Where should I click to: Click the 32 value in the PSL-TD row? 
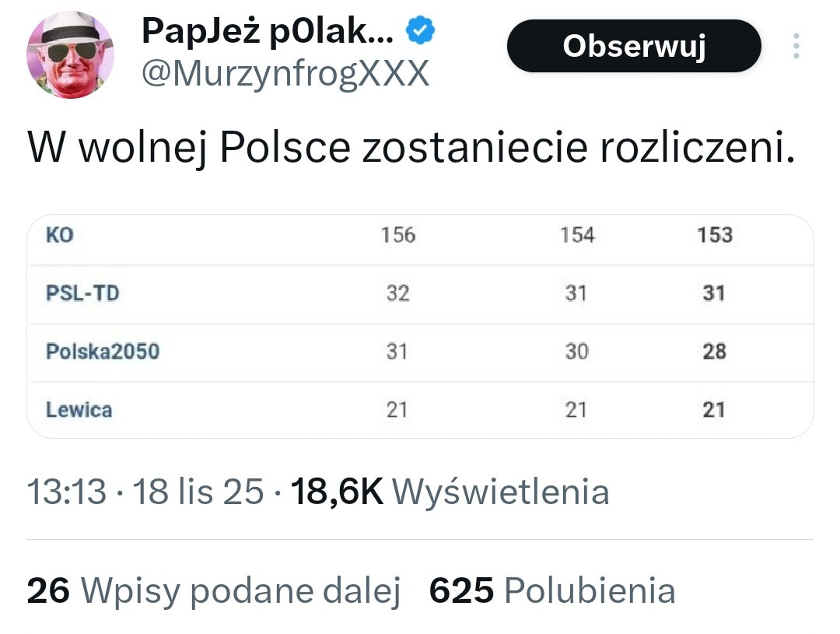[x=397, y=294]
